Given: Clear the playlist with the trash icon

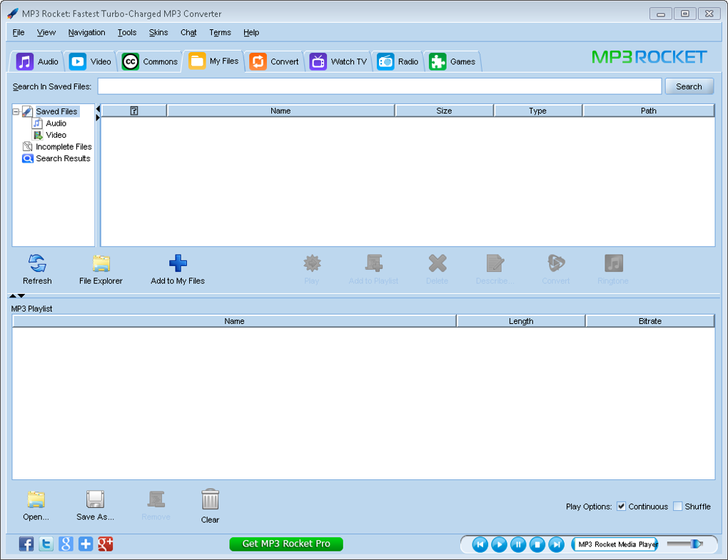Looking at the screenshot, I should (x=210, y=499).
